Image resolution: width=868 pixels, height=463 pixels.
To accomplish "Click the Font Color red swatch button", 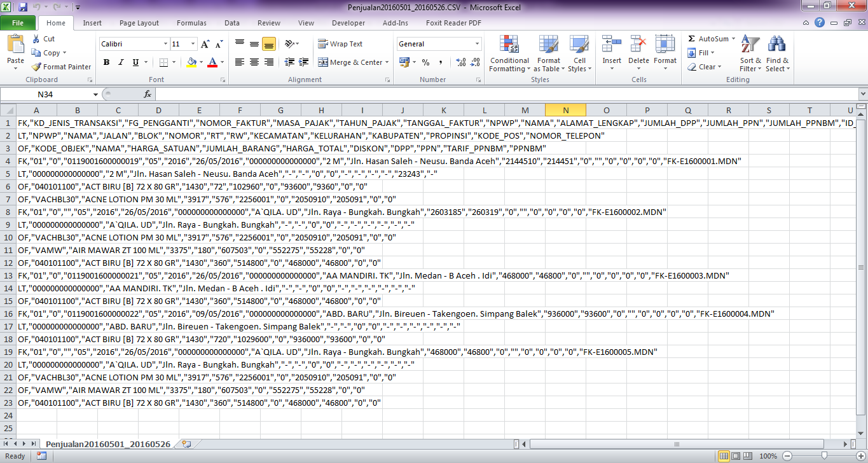I will (212, 62).
